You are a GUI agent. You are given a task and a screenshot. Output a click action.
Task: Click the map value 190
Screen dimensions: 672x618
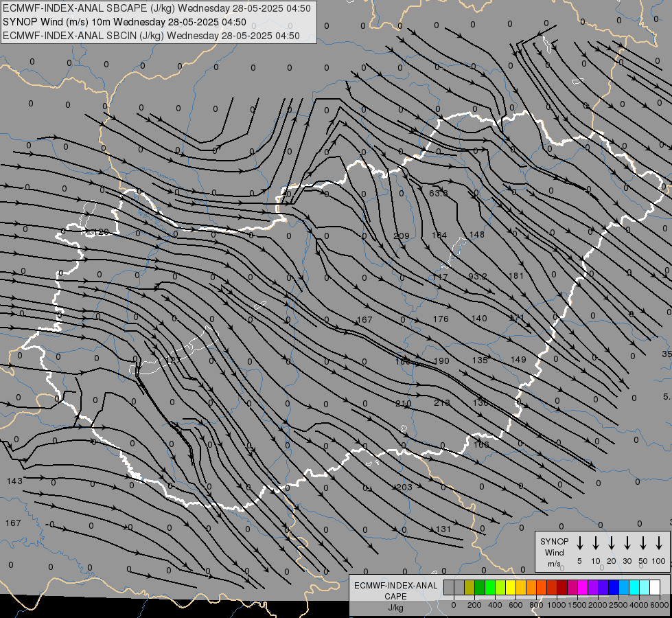(x=441, y=361)
